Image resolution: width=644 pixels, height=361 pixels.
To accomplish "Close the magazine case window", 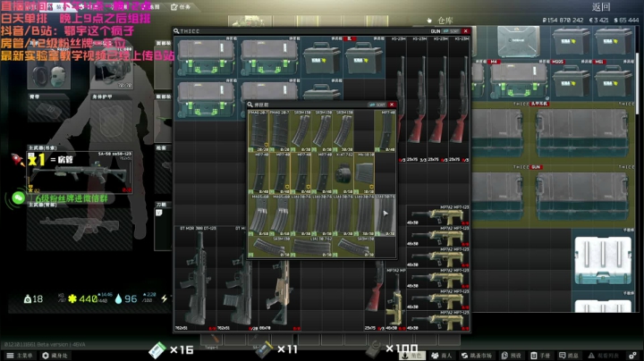I will point(392,105).
